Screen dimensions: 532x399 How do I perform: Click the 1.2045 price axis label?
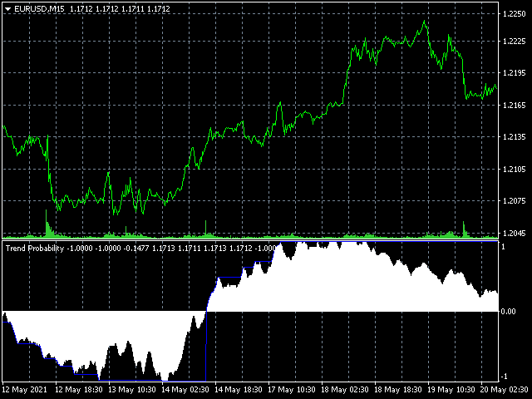click(515, 232)
